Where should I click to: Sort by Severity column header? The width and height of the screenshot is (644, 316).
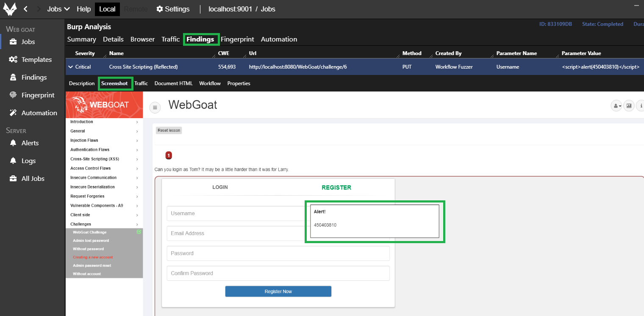click(85, 53)
